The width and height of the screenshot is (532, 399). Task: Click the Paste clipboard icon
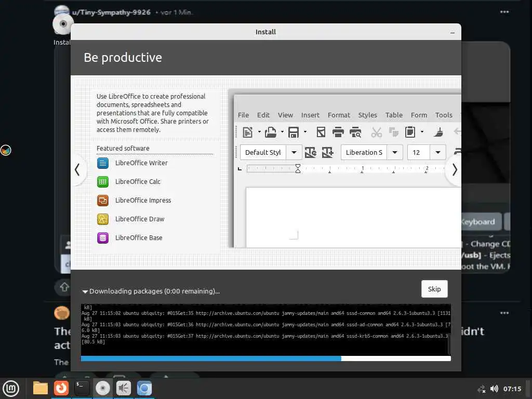pyautogui.click(x=410, y=132)
